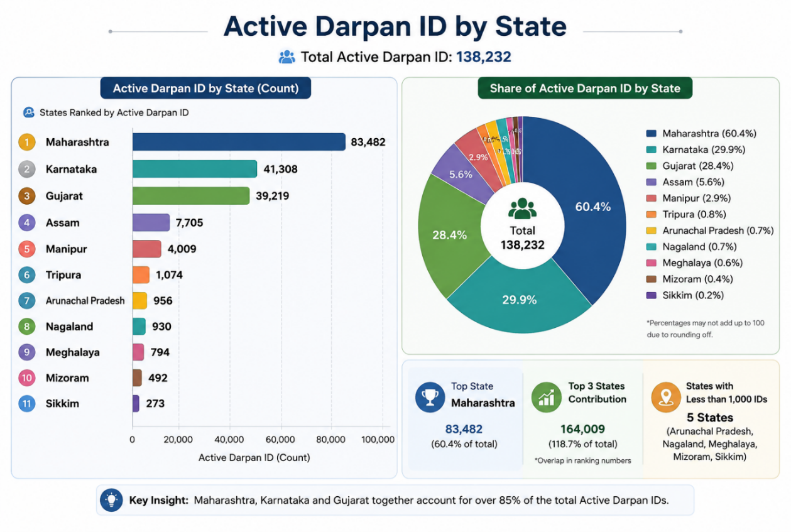Click the trophy icon beside Top State
Screen dimensions: 791x532
[x=430, y=398]
